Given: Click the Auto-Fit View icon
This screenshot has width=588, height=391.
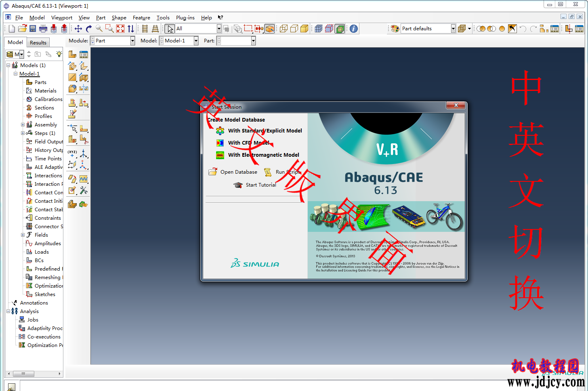Looking at the screenshot, I should pyautogui.click(x=120, y=29).
